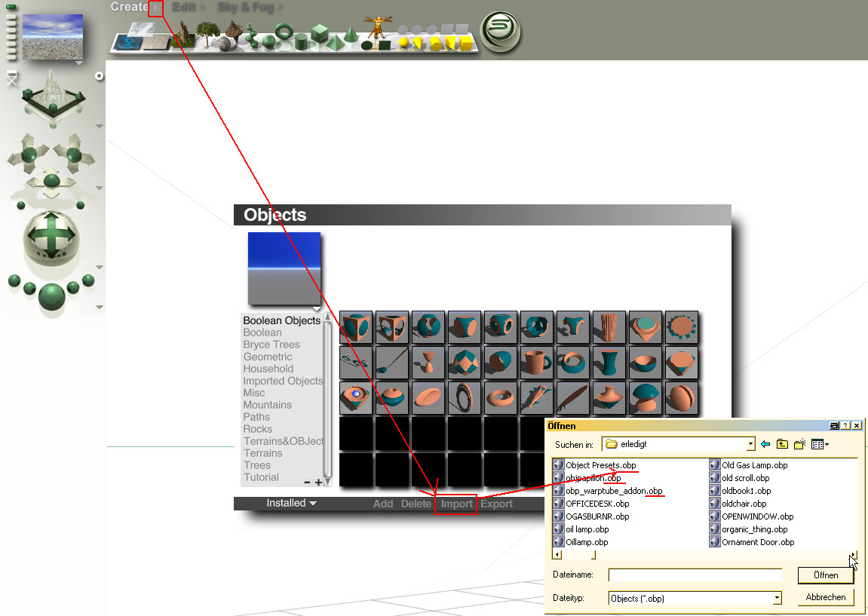Create a torus primitive
Viewport: 868px width, 616px height.
click(x=284, y=31)
